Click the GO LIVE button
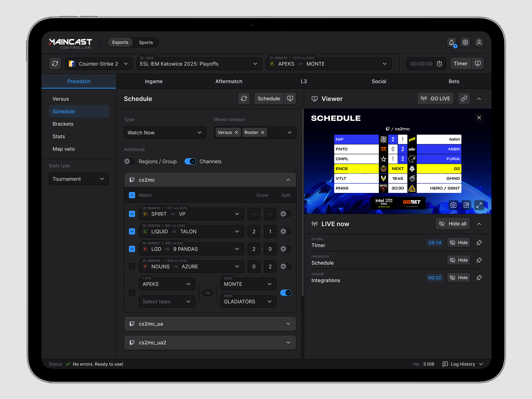 pyautogui.click(x=435, y=99)
